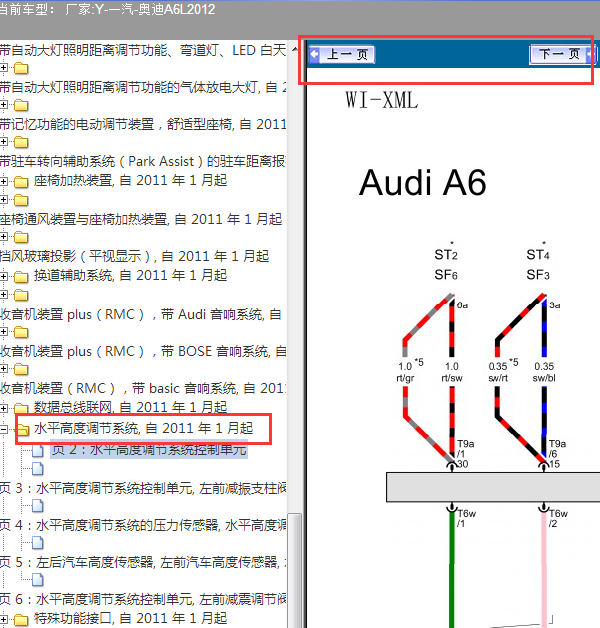The image size is (600, 628).
Task: Go to the previous page (上一页)
Action: pos(341,54)
